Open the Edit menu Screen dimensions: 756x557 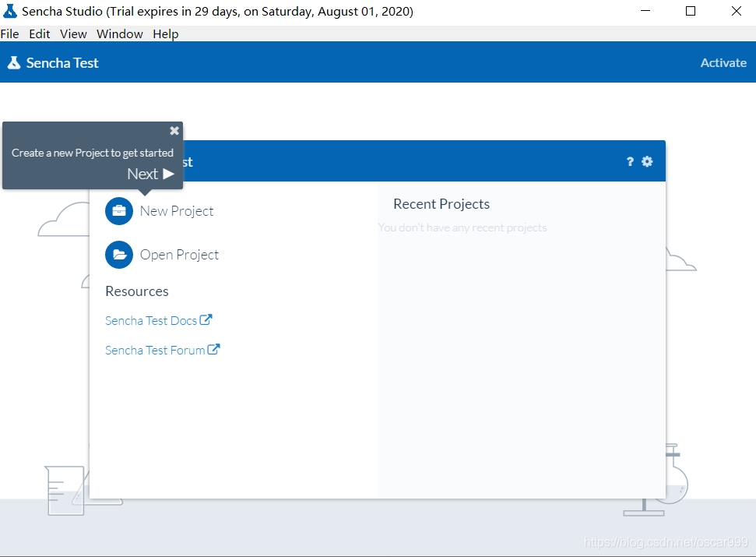(x=40, y=33)
